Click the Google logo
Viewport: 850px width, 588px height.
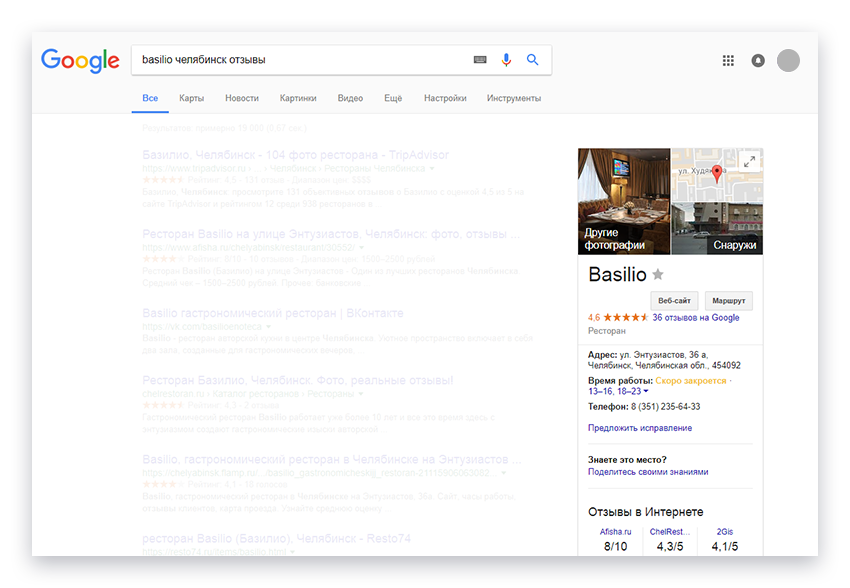(80, 60)
